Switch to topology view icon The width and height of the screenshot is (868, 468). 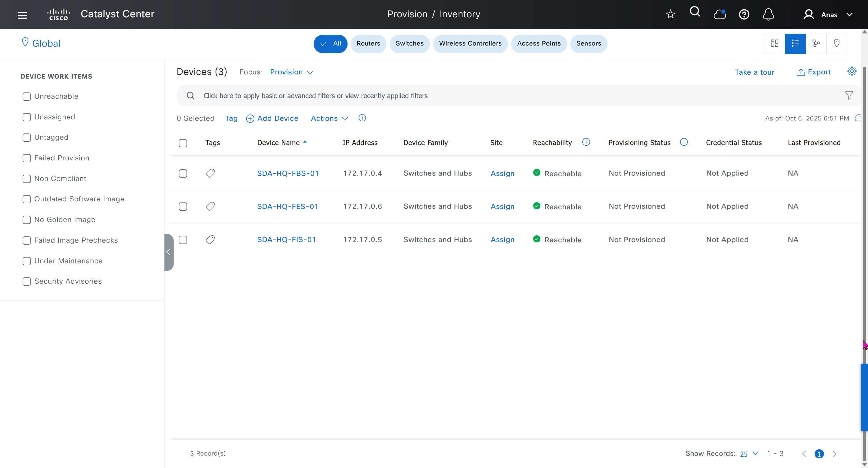pos(816,44)
